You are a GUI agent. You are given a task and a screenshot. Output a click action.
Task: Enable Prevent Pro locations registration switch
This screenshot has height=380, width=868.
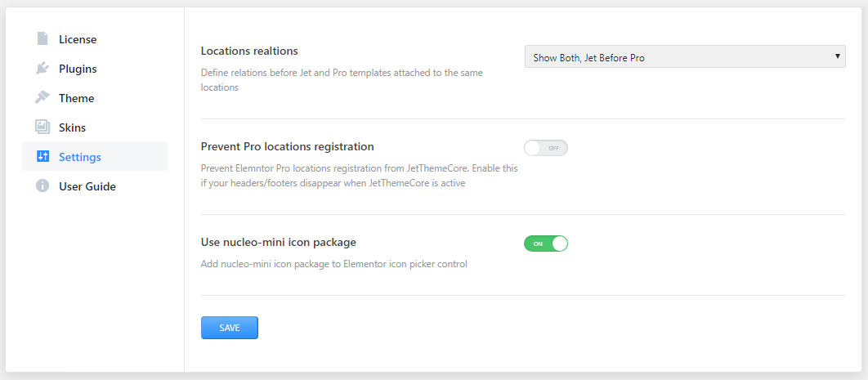tap(546, 148)
